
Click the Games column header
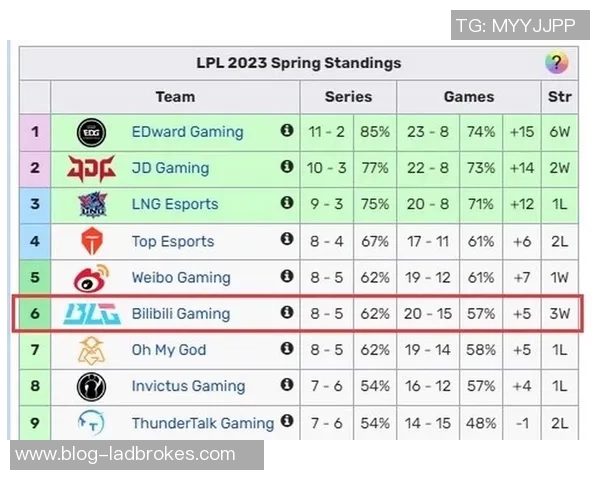469,97
